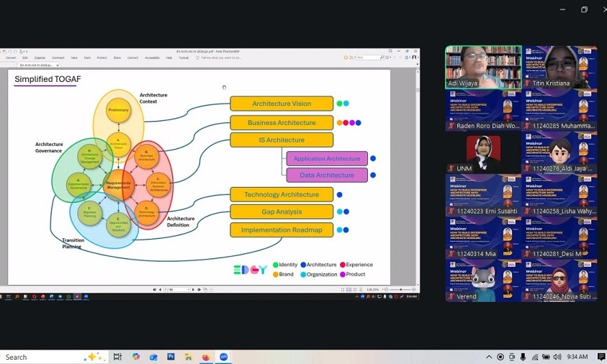This screenshot has width=607, height=364.
Task: Open Zoom app in the taskbar
Action: [x=224, y=357]
